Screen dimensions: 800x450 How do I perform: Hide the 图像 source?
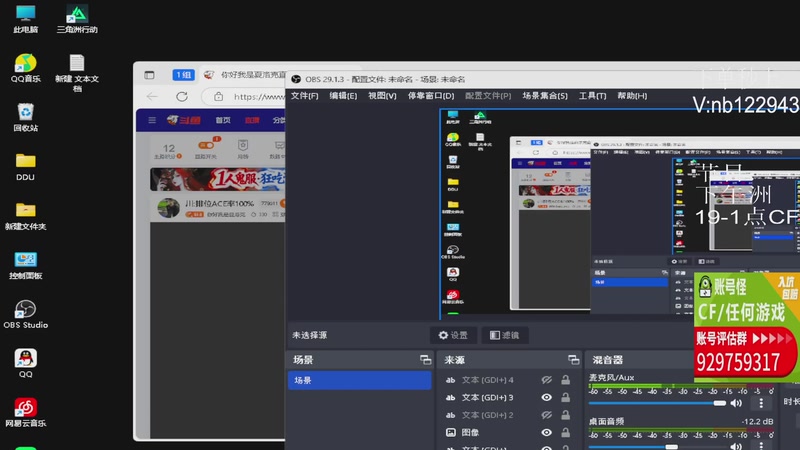tap(546, 432)
